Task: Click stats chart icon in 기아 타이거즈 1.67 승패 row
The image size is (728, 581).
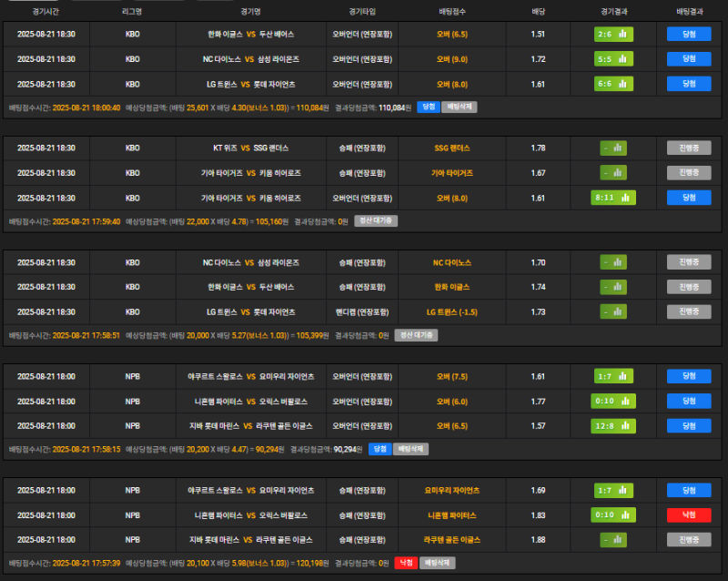Action: (618, 173)
